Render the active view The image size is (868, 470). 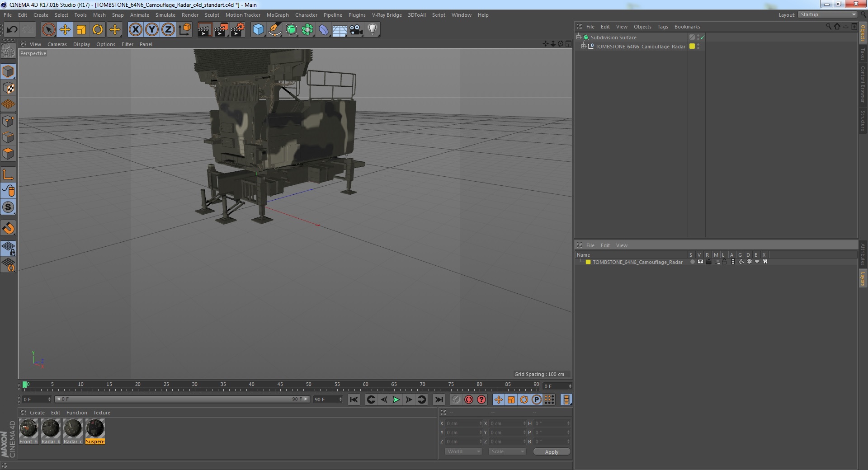pos(204,30)
